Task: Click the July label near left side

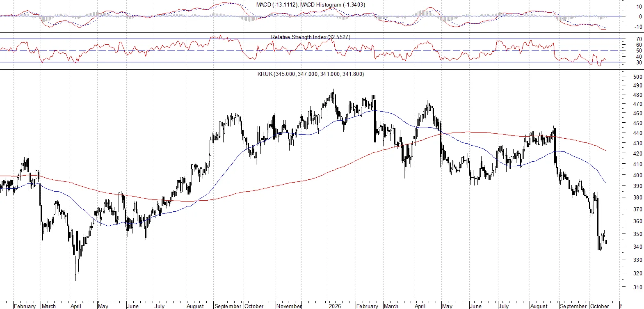Action: point(159,306)
